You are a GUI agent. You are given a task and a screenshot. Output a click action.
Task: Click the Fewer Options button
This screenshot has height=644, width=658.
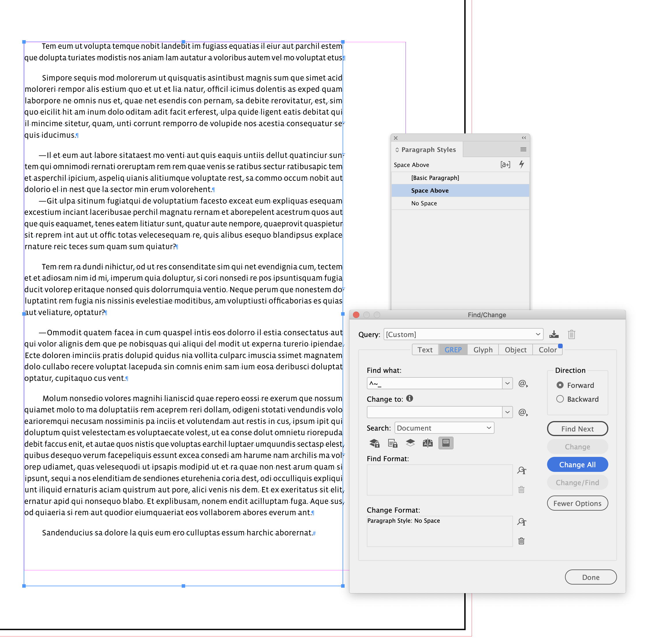577,503
